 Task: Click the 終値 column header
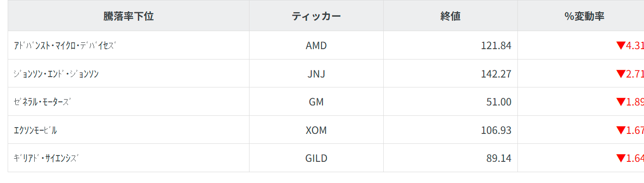pyautogui.click(x=450, y=16)
